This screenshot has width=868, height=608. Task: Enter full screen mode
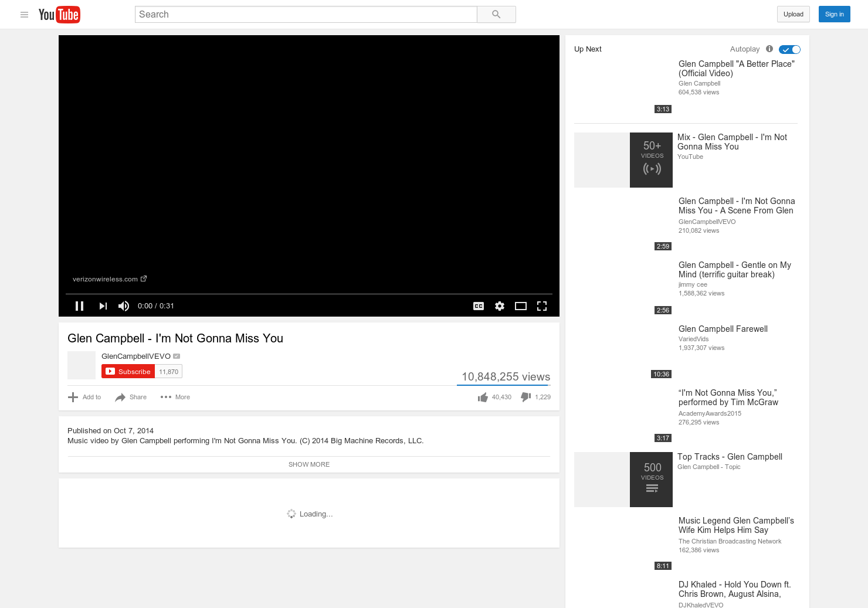pyautogui.click(x=542, y=306)
